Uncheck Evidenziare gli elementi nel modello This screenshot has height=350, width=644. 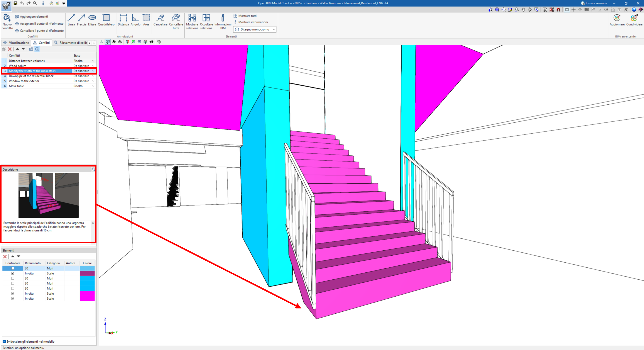(4, 342)
